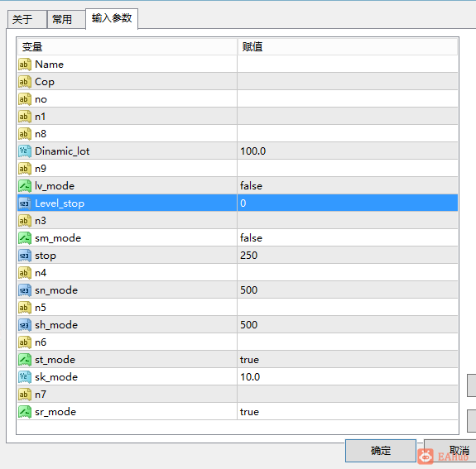The width and height of the screenshot is (476, 469).
Task: Select the highlighted Level_stop label
Action: [x=60, y=203]
